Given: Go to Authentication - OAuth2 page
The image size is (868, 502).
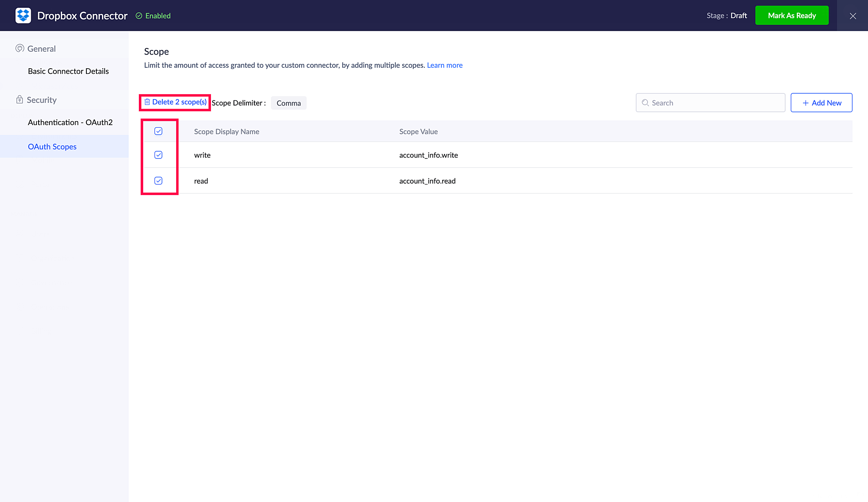Looking at the screenshot, I should 70,122.
